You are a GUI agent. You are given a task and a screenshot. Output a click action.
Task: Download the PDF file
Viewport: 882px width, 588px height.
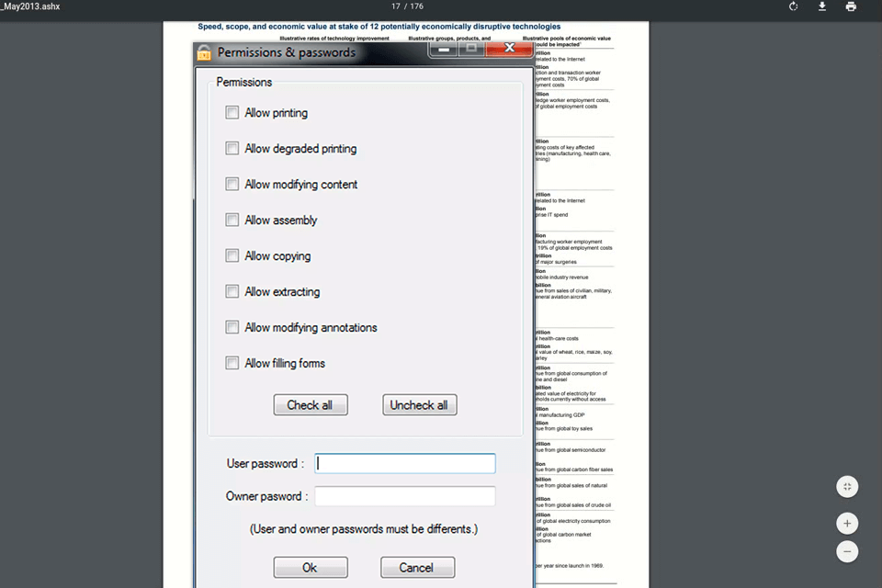(821, 6)
